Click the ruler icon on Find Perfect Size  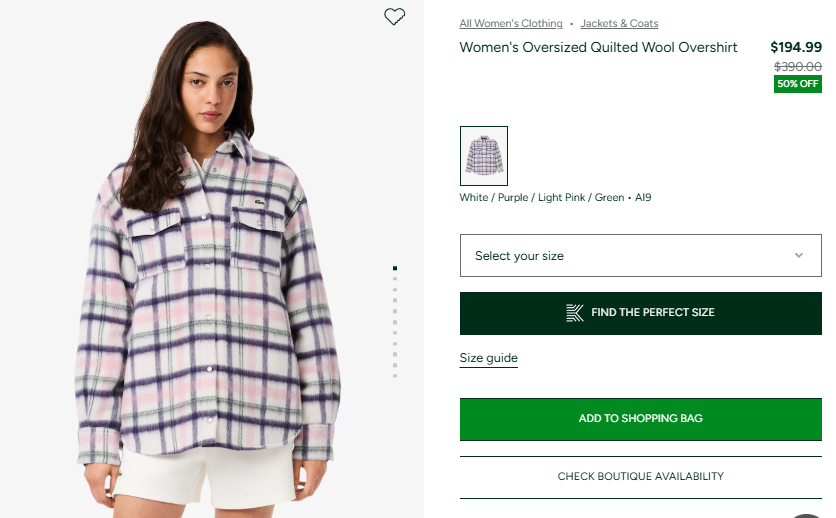pyautogui.click(x=575, y=313)
